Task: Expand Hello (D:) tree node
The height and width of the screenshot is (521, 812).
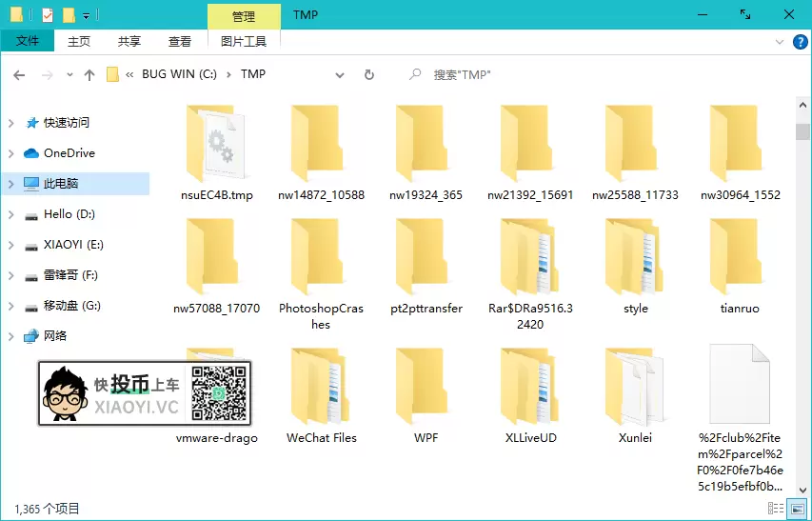Action: click(x=10, y=214)
